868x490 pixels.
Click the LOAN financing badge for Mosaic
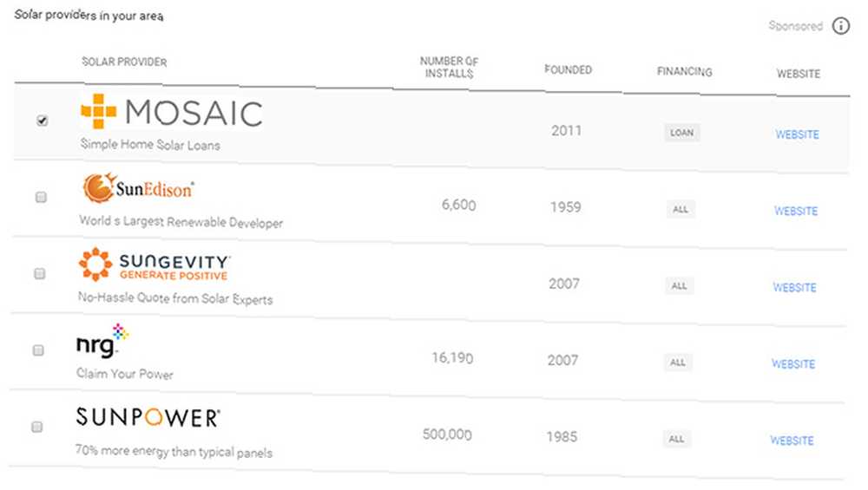pos(682,133)
